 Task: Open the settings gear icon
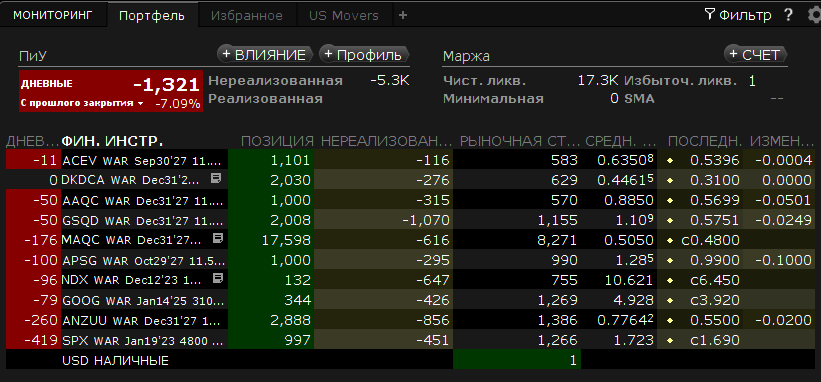tap(814, 15)
